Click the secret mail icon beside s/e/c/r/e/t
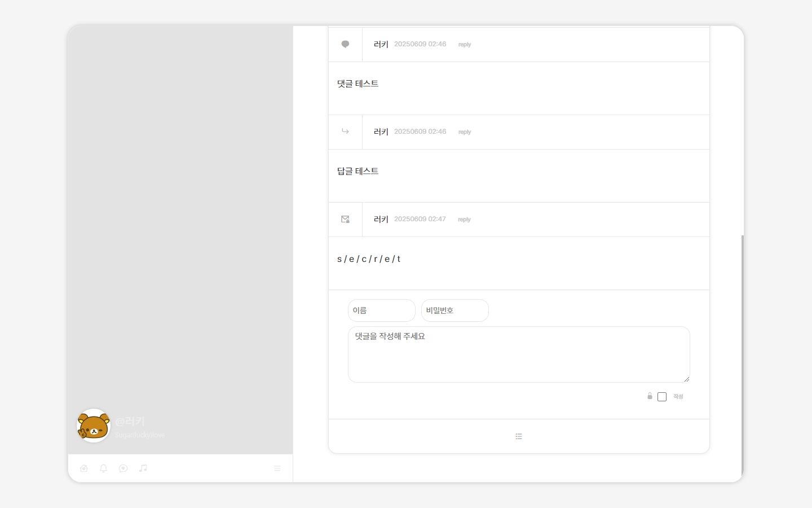The height and width of the screenshot is (508, 812). pyautogui.click(x=345, y=219)
